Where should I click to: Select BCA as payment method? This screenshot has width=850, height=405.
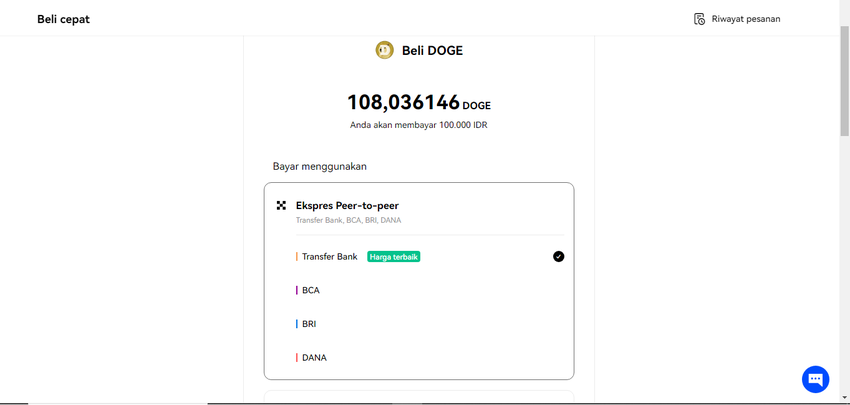click(x=311, y=290)
